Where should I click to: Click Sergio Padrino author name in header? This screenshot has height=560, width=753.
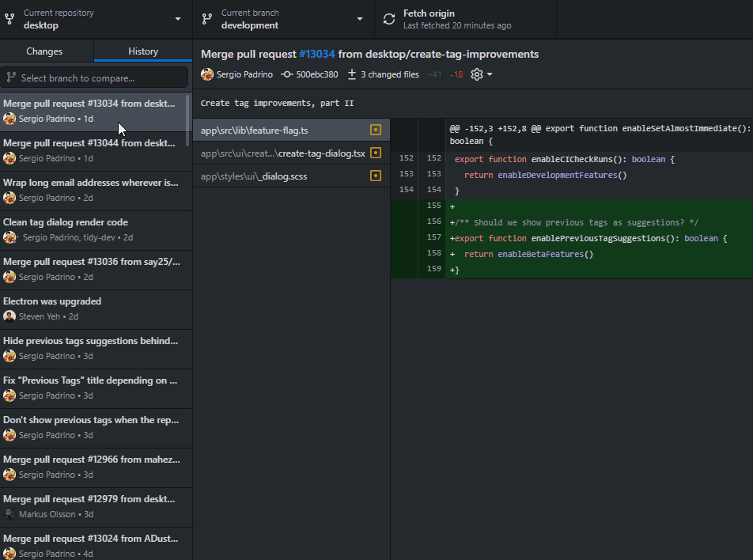[x=244, y=74]
